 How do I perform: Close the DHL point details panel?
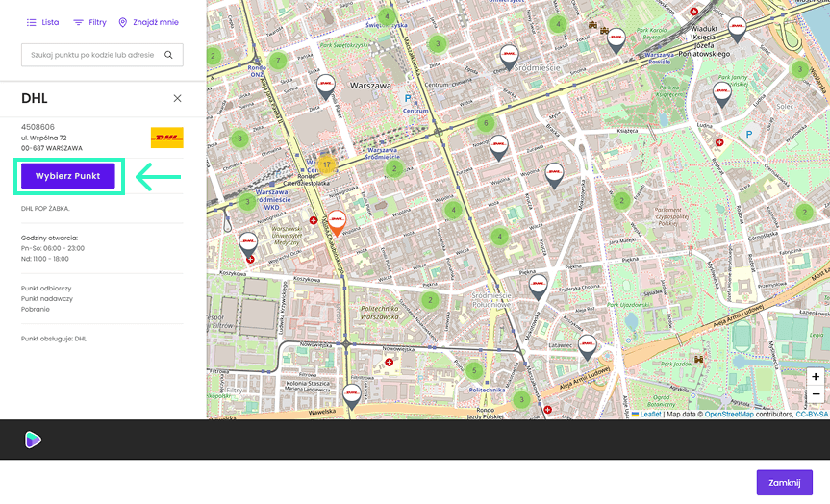click(x=177, y=98)
